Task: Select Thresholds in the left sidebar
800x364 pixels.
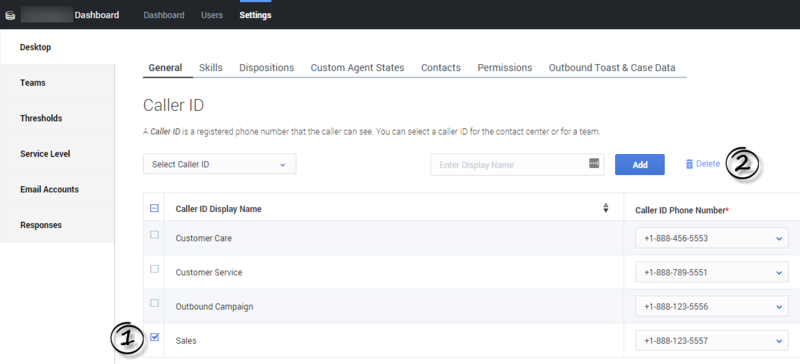Action: click(57, 118)
